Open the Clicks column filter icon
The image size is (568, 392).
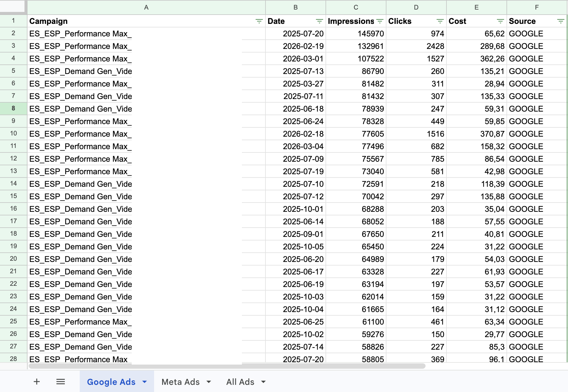pos(440,21)
